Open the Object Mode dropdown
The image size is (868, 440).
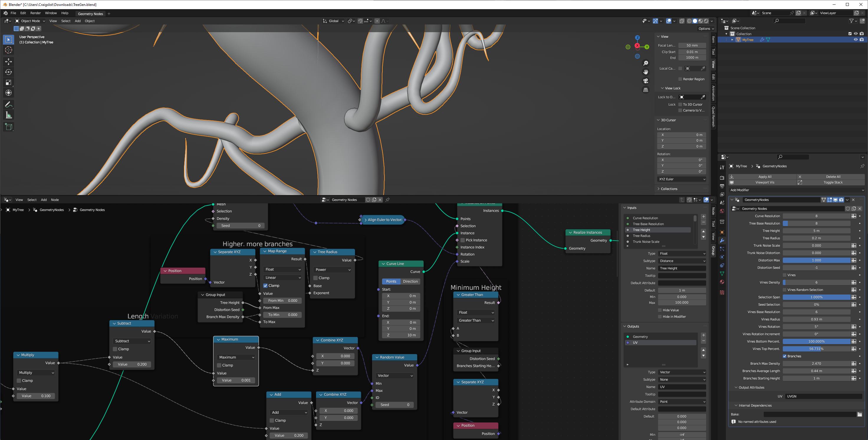tap(30, 21)
